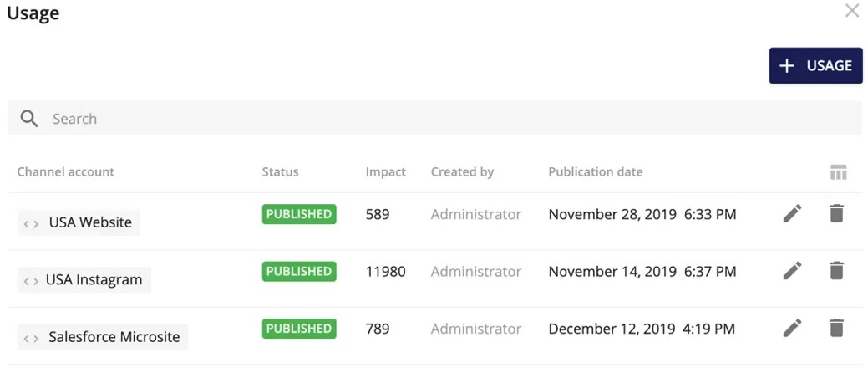Delete the USA Website usage entry
868x378 pixels.
(836, 213)
